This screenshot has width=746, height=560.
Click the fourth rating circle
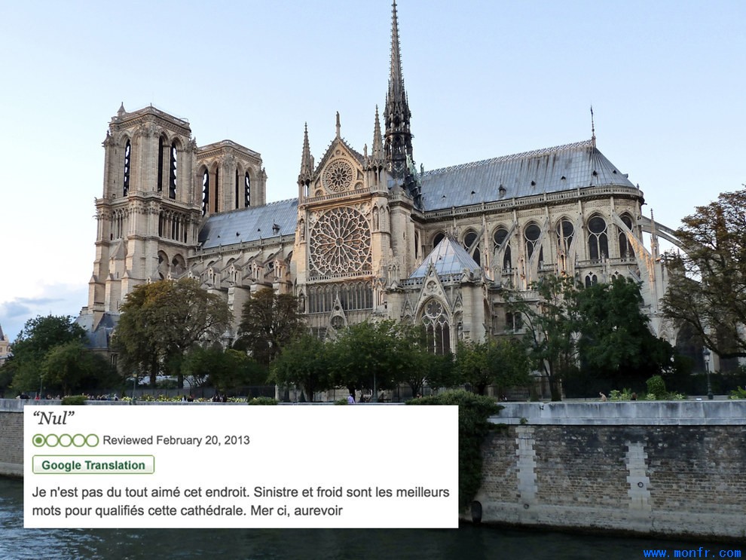pos(78,441)
